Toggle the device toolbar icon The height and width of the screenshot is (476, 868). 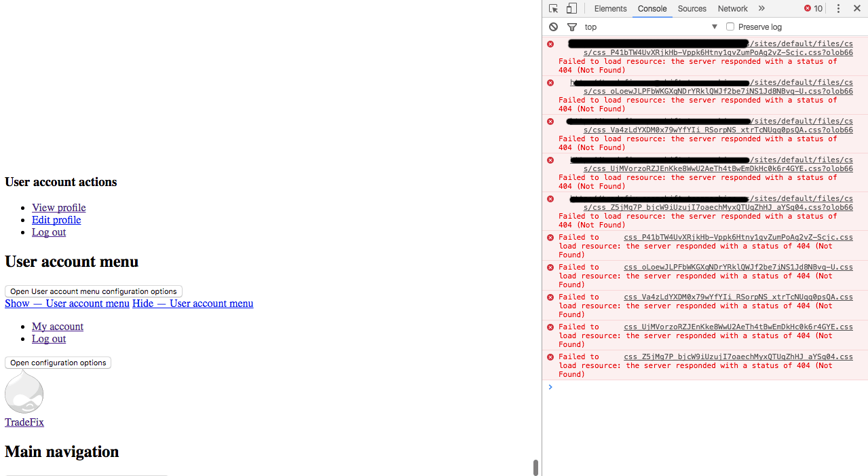pyautogui.click(x=571, y=9)
